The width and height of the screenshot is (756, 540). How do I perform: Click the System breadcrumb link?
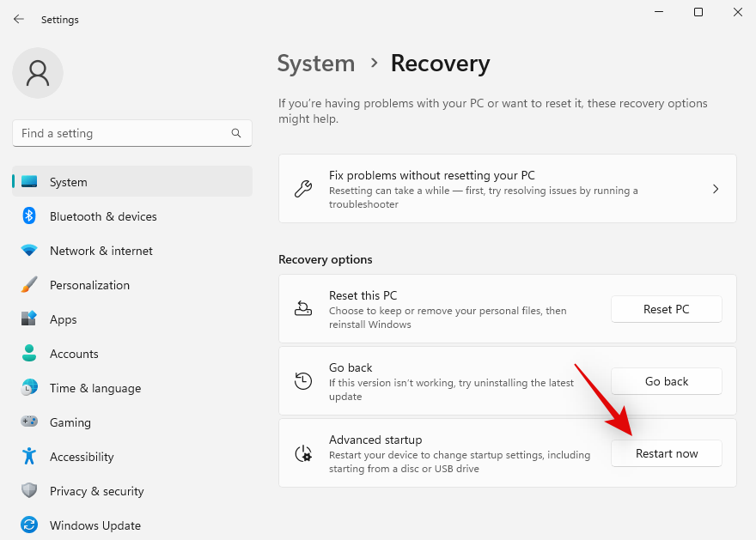tap(316, 64)
